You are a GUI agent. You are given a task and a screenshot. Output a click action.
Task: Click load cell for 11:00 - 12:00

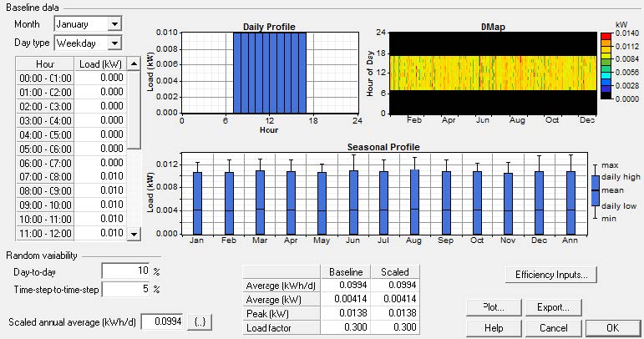(x=99, y=233)
